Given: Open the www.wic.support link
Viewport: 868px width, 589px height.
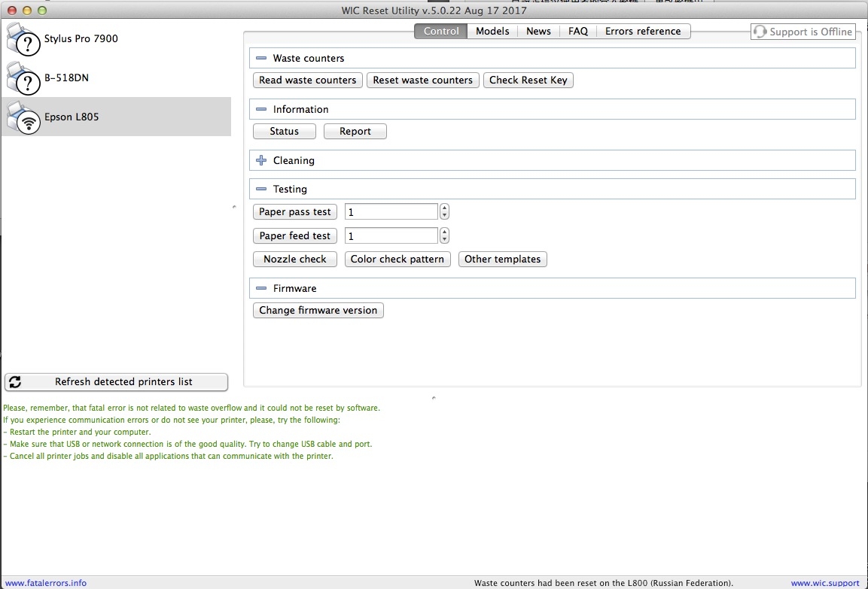Looking at the screenshot, I should pyautogui.click(x=825, y=583).
